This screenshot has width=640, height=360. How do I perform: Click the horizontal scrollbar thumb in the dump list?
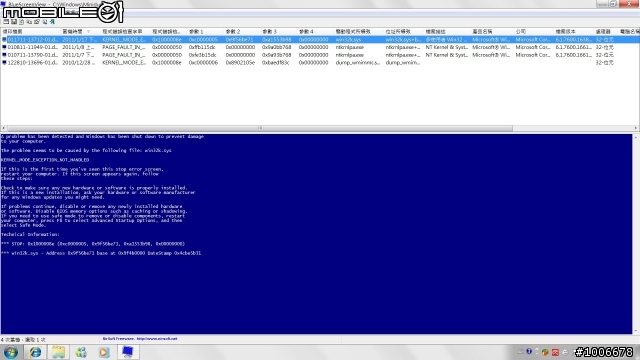coord(260,128)
